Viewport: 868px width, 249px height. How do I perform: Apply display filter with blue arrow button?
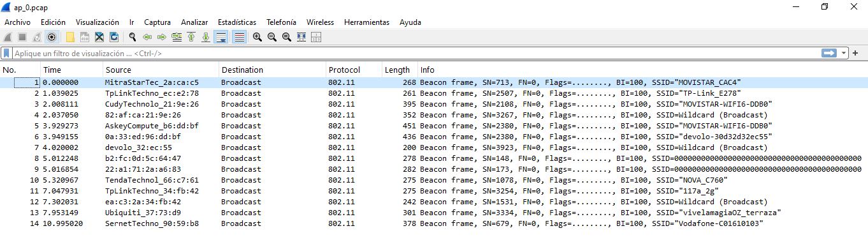point(829,53)
